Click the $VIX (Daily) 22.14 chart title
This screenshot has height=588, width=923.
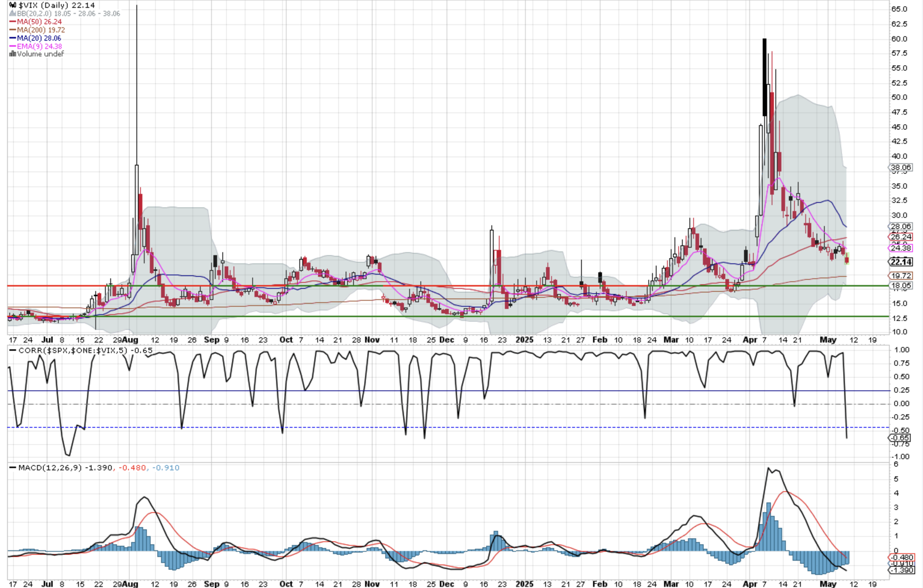tap(56, 5)
